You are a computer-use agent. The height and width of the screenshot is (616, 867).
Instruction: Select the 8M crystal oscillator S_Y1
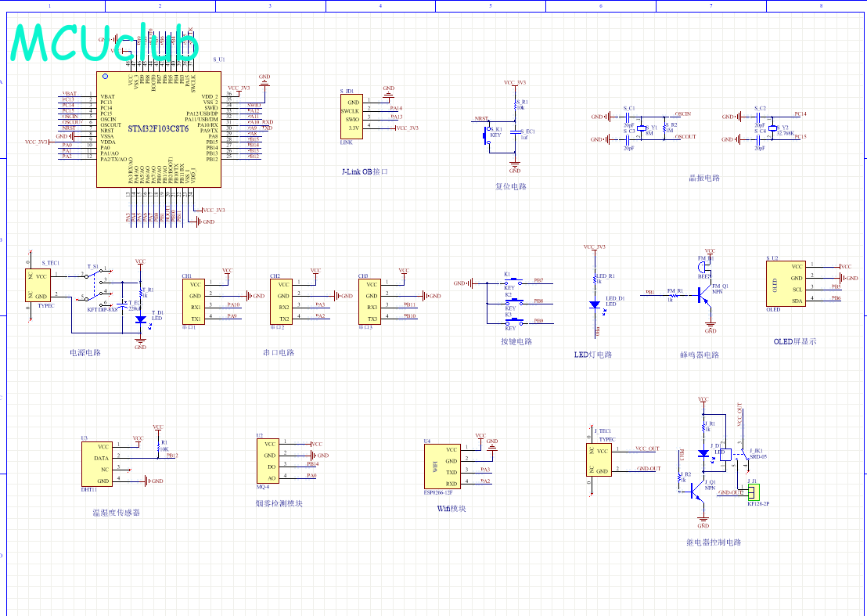pos(643,128)
